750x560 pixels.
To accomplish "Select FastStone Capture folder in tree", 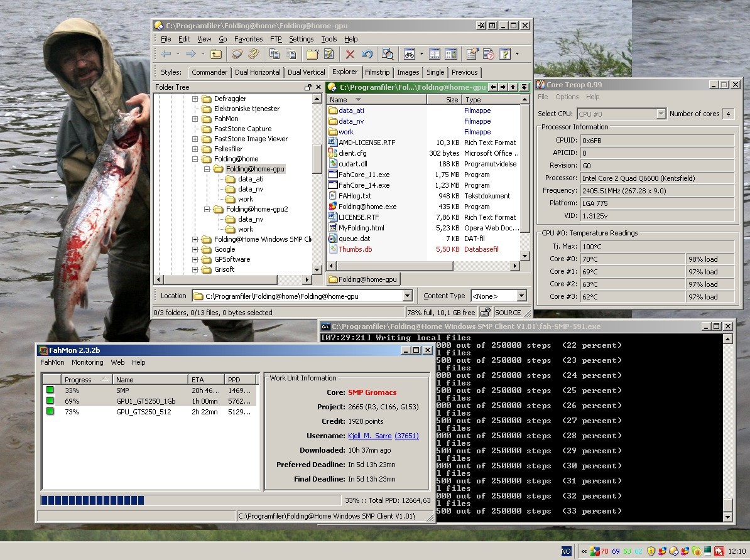I will tap(242, 129).
